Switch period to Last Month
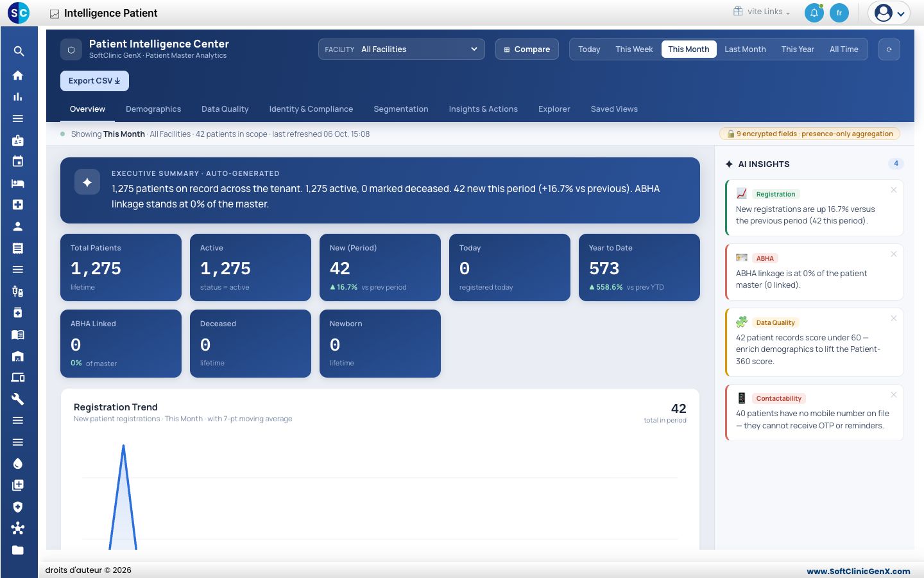Image resolution: width=924 pixels, height=578 pixels. point(745,49)
